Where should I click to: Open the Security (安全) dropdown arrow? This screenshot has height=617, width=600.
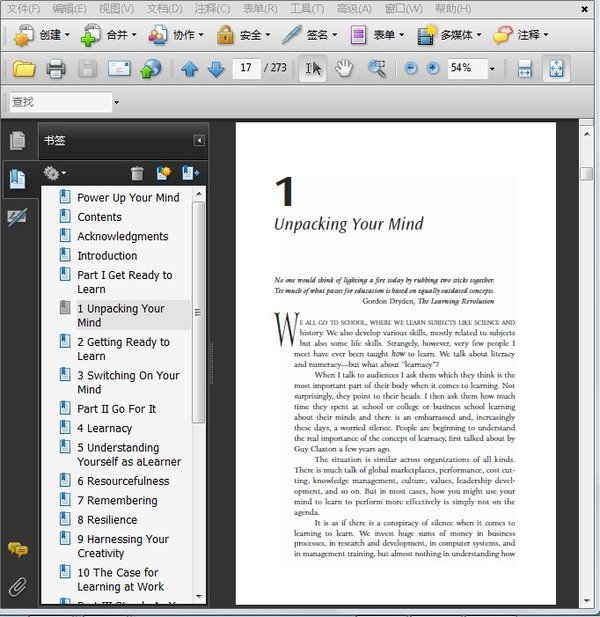tap(268, 35)
